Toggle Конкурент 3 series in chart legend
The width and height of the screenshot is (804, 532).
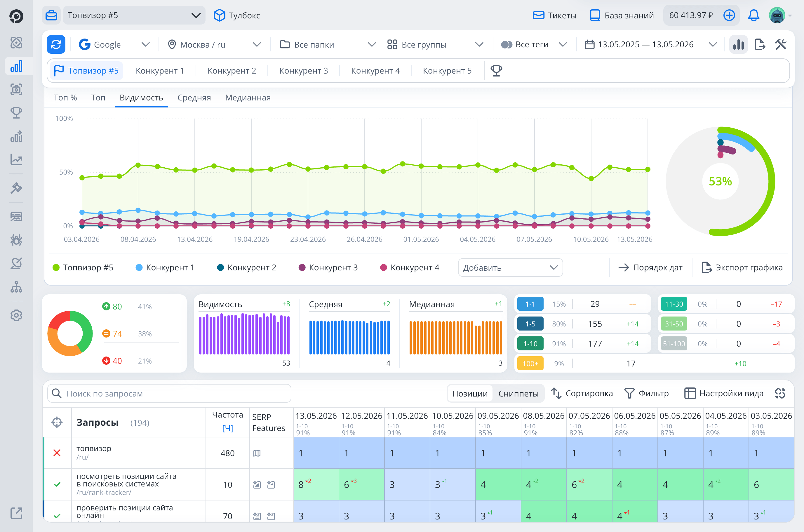tap(328, 267)
